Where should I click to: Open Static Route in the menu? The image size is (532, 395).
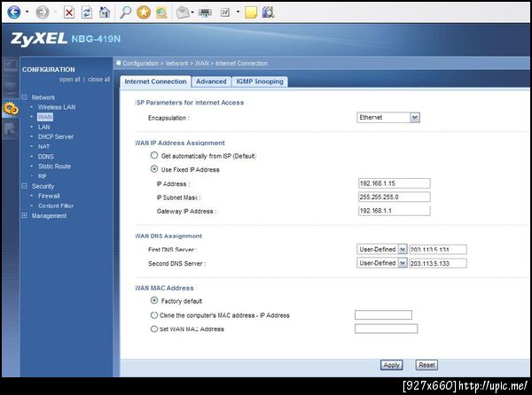tap(54, 167)
